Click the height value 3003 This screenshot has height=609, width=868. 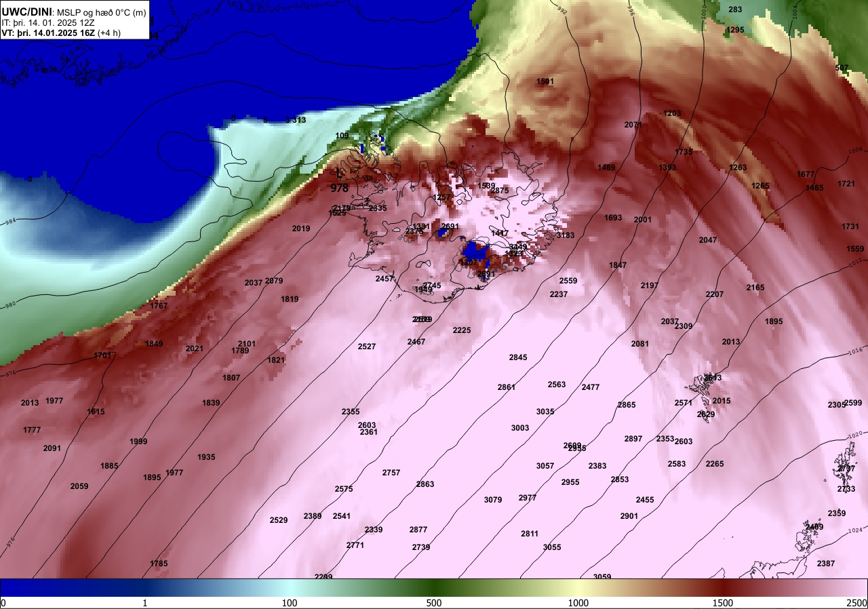tap(520, 428)
